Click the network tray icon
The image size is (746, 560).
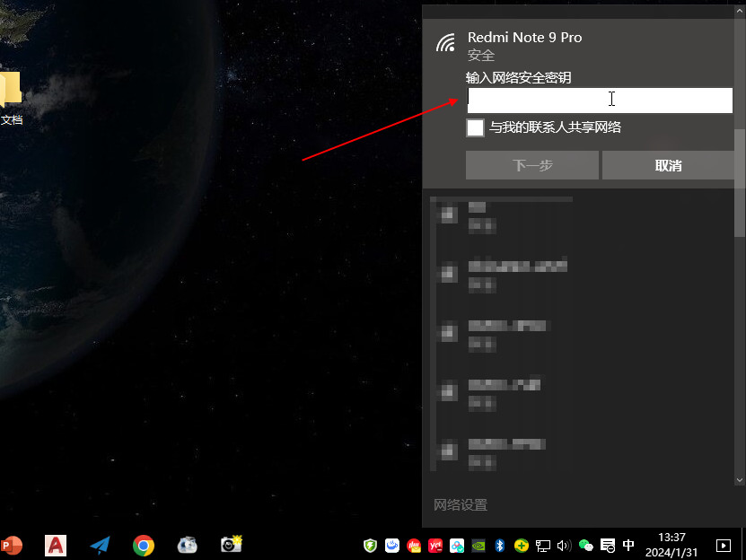543,545
